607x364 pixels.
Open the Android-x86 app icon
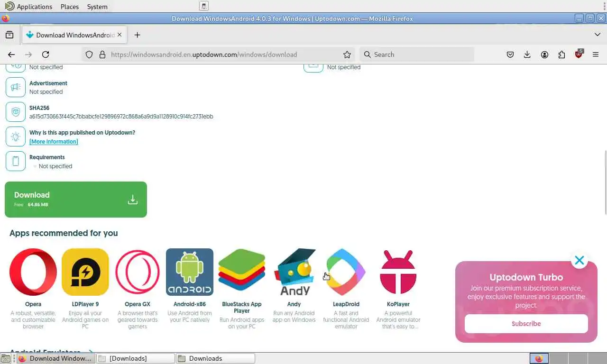pyautogui.click(x=190, y=272)
